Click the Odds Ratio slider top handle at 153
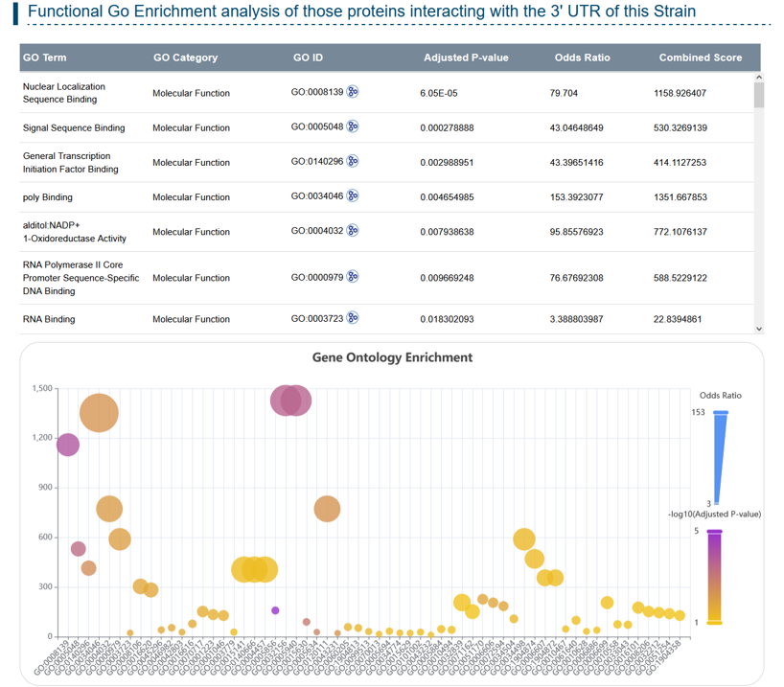784x687 pixels. tap(721, 413)
